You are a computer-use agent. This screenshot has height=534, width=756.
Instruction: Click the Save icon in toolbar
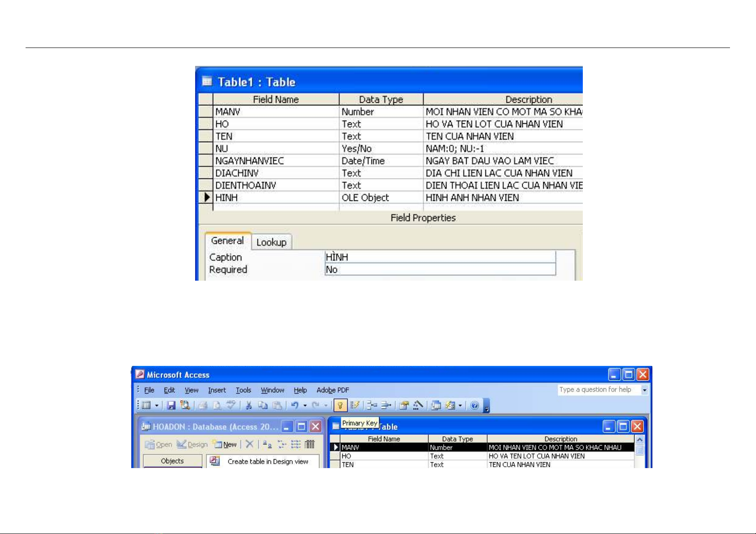[171, 406]
